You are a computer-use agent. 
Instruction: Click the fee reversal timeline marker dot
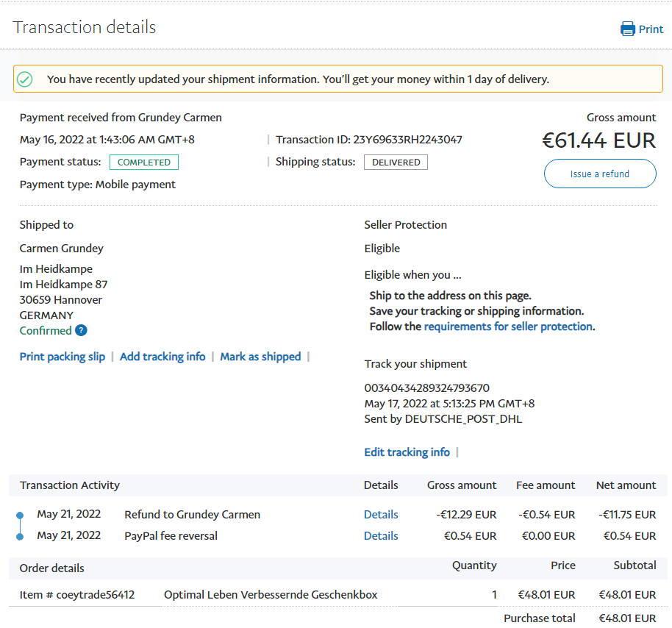[x=20, y=536]
